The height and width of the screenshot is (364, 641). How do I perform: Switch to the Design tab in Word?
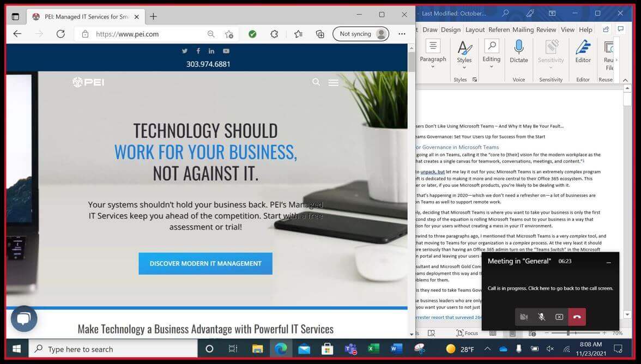(x=450, y=30)
